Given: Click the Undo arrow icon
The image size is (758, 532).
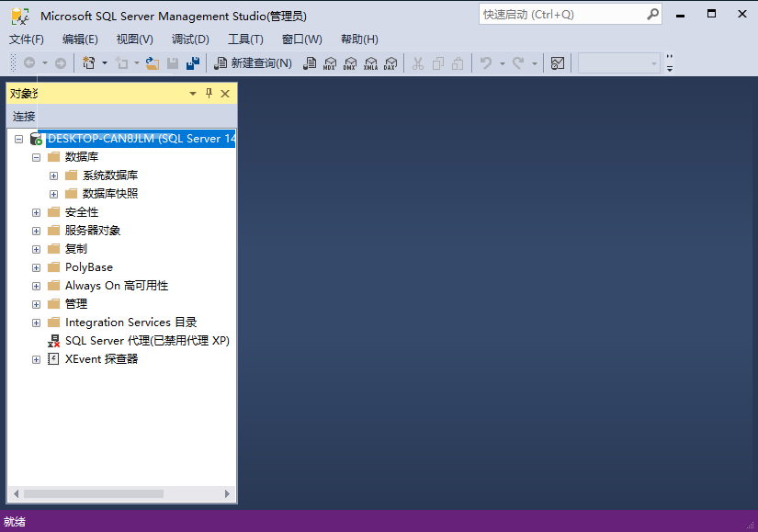Looking at the screenshot, I should [x=486, y=62].
